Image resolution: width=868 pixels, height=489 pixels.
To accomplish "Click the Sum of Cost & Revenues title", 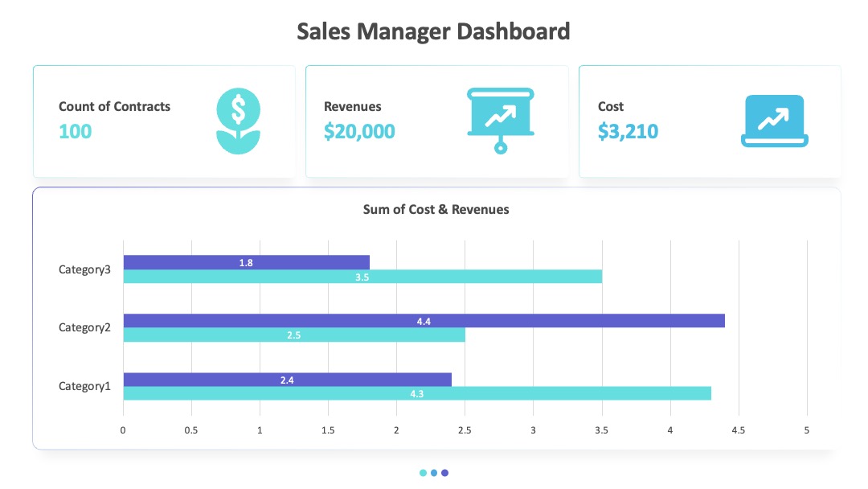I will (436, 209).
